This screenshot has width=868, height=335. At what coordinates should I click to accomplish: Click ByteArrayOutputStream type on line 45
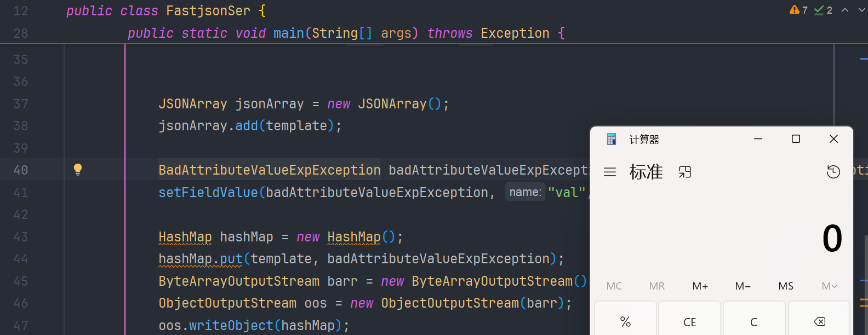point(238,281)
